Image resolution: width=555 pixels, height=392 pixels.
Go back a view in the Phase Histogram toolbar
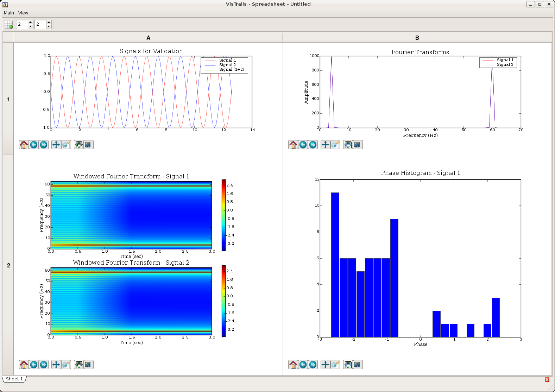[x=303, y=365]
